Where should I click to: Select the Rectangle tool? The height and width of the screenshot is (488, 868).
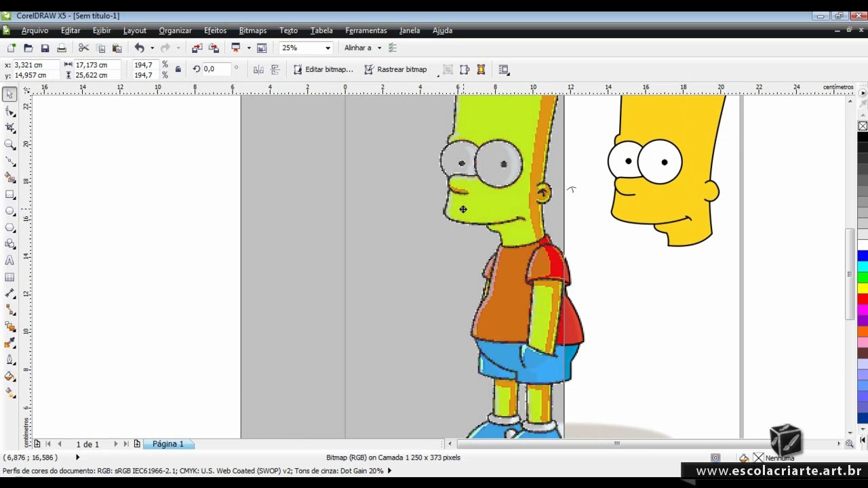10,195
